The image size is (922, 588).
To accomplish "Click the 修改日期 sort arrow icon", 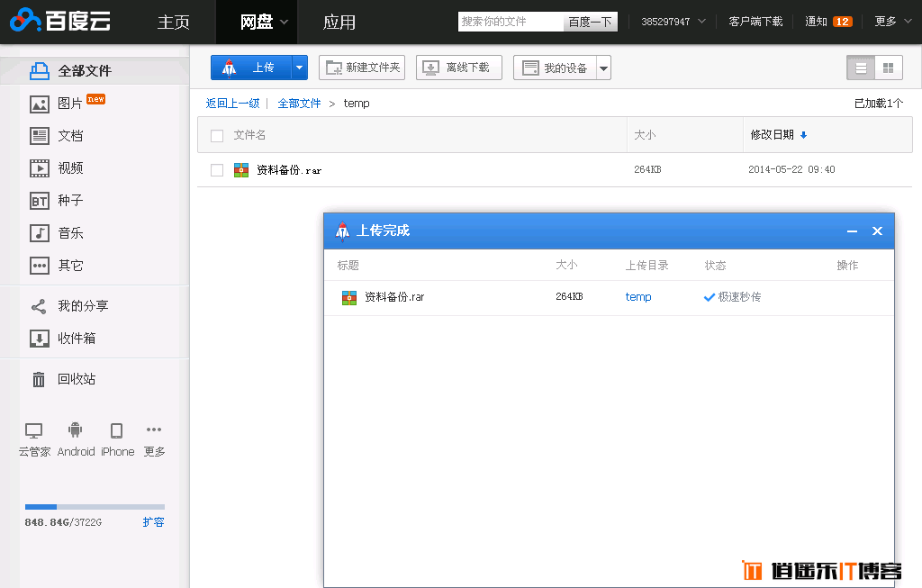I will coord(804,135).
